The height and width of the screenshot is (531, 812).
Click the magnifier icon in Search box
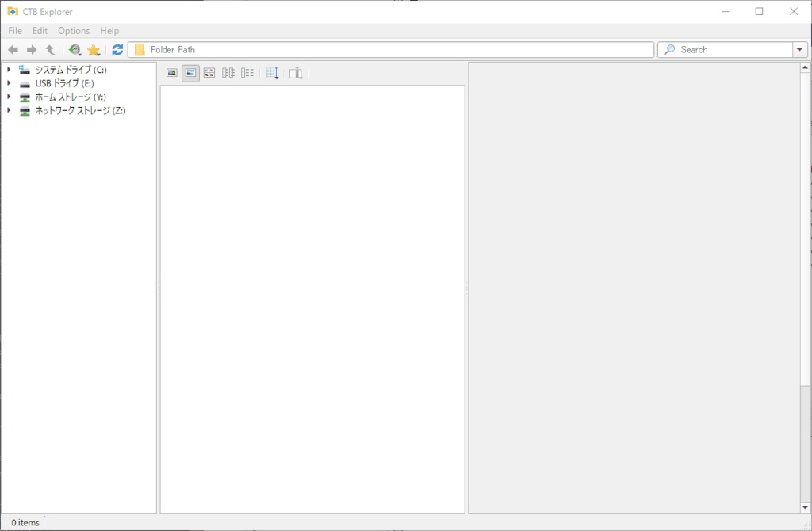coord(669,50)
